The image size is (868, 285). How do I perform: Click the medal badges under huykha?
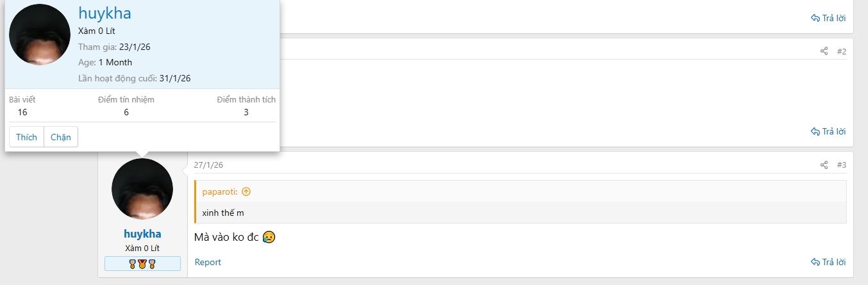coord(142,264)
